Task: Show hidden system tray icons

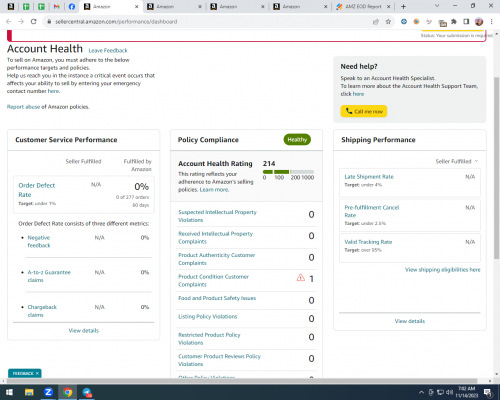Action: (421, 392)
